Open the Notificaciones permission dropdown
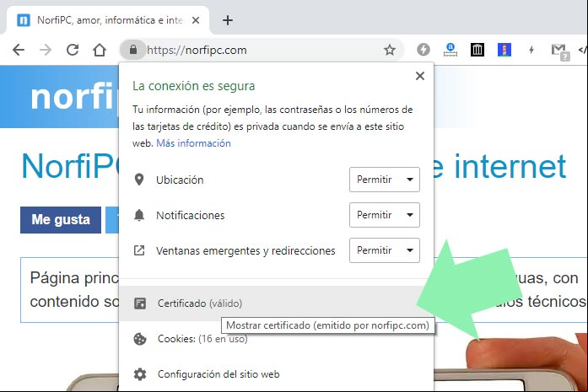This screenshot has height=392, width=588. 385,215
